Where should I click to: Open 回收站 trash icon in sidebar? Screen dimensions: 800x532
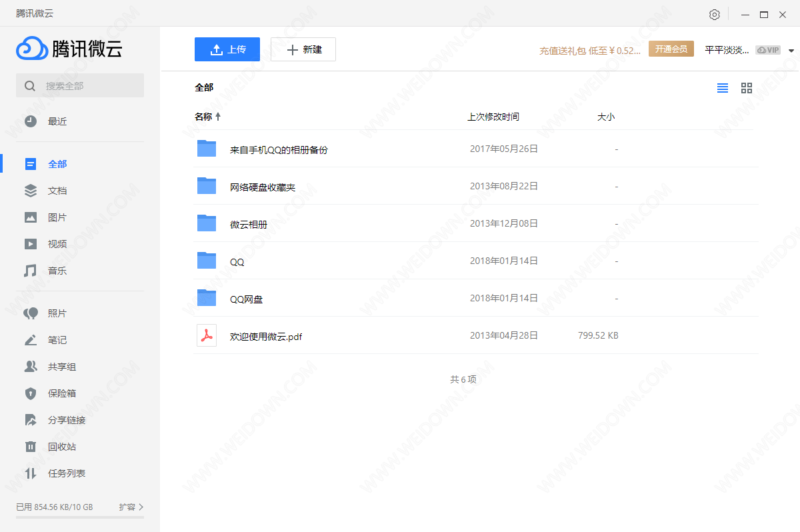pyautogui.click(x=31, y=447)
